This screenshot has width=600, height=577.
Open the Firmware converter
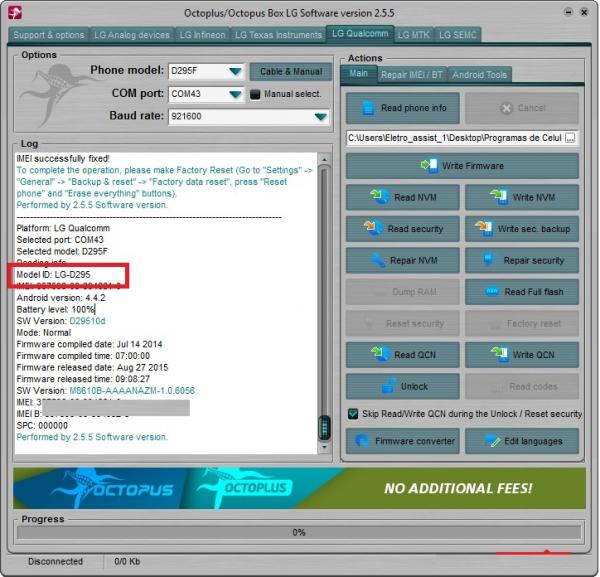click(403, 441)
